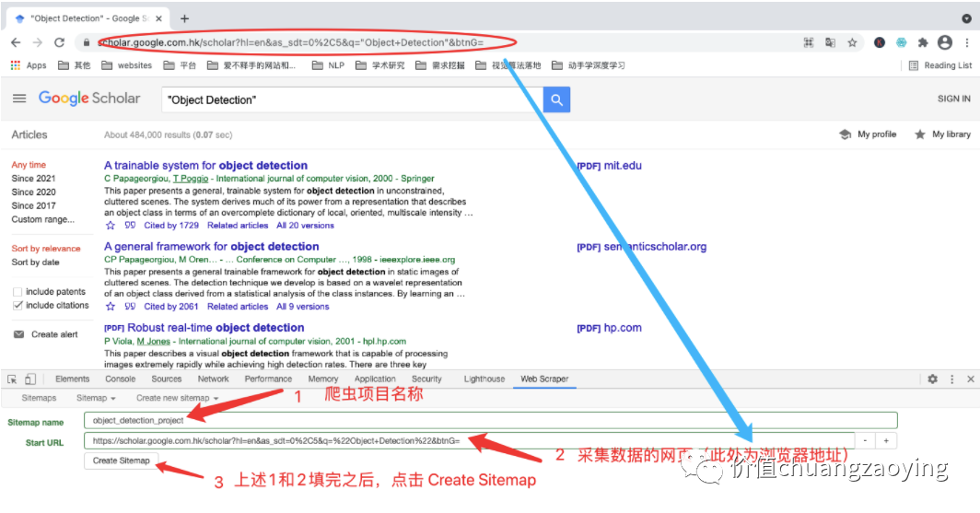Open All 9 versions

pos(302,307)
